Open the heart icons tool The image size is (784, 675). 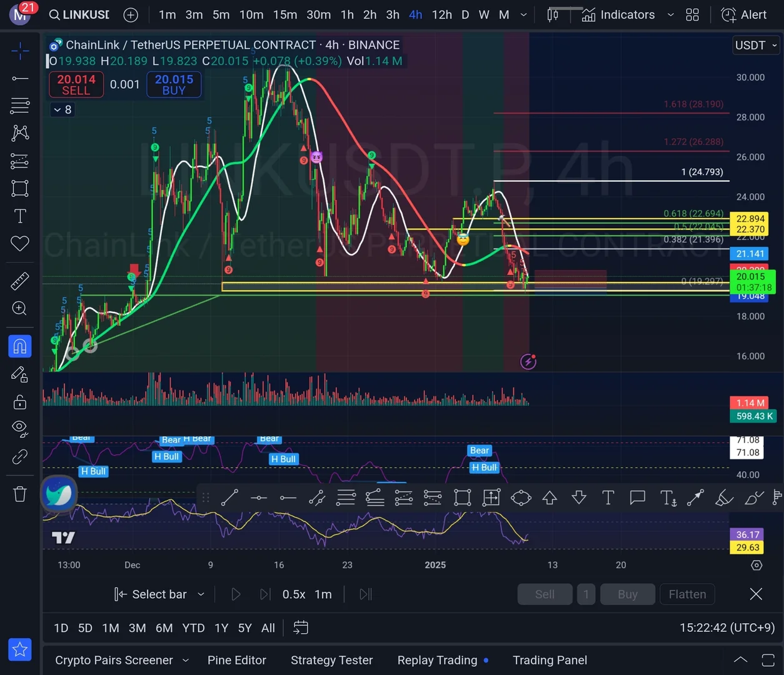pos(20,244)
